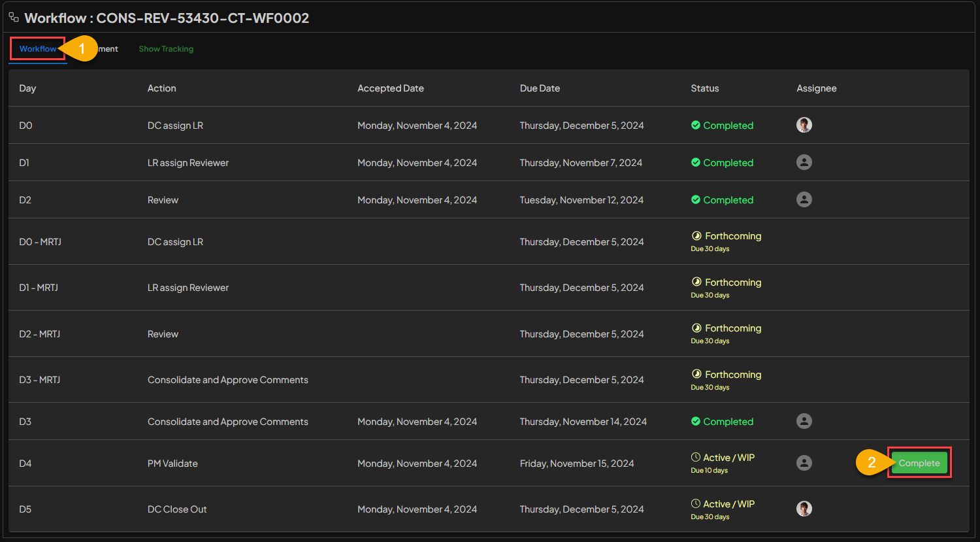This screenshot has width=980, height=542.
Task: Switch to the Workflow tab
Action: pyautogui.click(x=37, y=49)
